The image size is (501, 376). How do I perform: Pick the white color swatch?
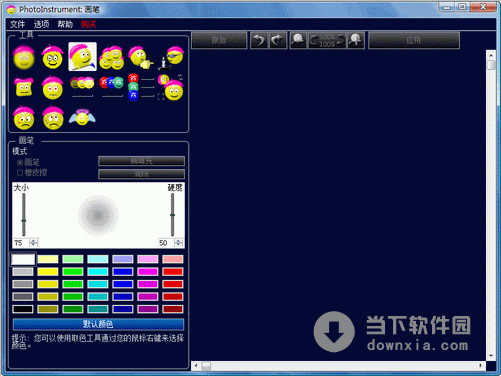tap(23, 259)
